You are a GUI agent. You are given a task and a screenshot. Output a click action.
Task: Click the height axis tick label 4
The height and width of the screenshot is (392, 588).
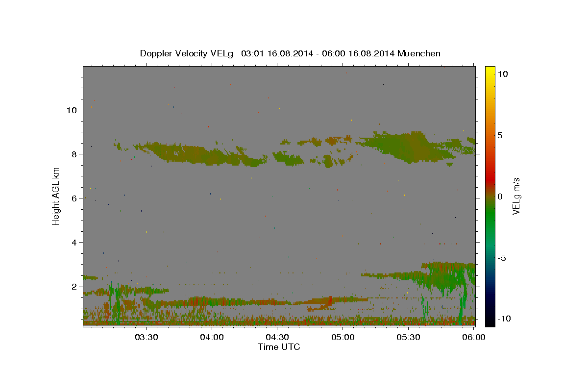(x=74, y=243)
